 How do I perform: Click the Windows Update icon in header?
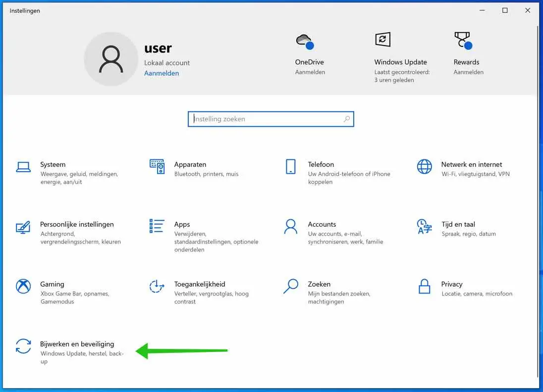(x=382, y=40)
